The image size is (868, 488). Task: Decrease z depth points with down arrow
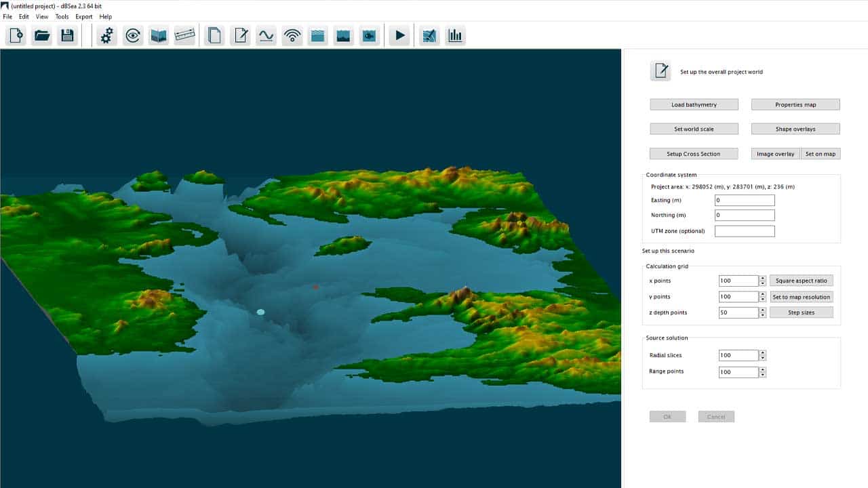(763, 315)
